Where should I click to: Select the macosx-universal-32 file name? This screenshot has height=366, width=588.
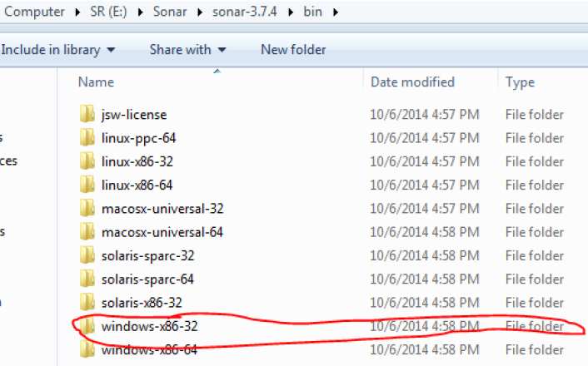pyautogui.click(x=162, y=208)
